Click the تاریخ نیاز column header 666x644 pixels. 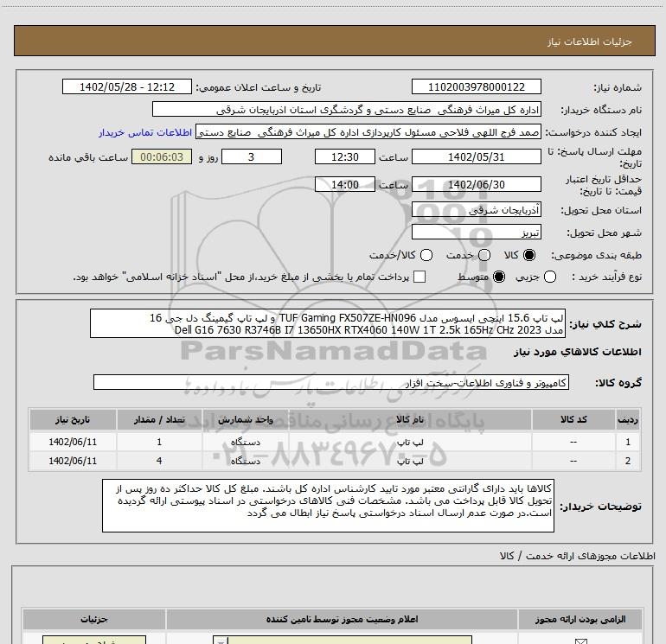tap(73, 419)
